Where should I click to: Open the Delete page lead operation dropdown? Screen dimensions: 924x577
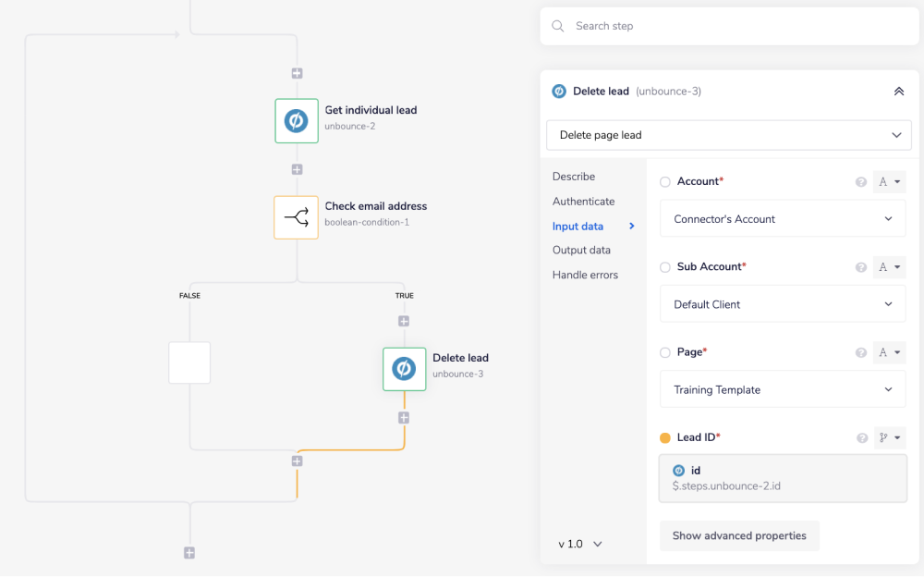[x=728, y=135]
